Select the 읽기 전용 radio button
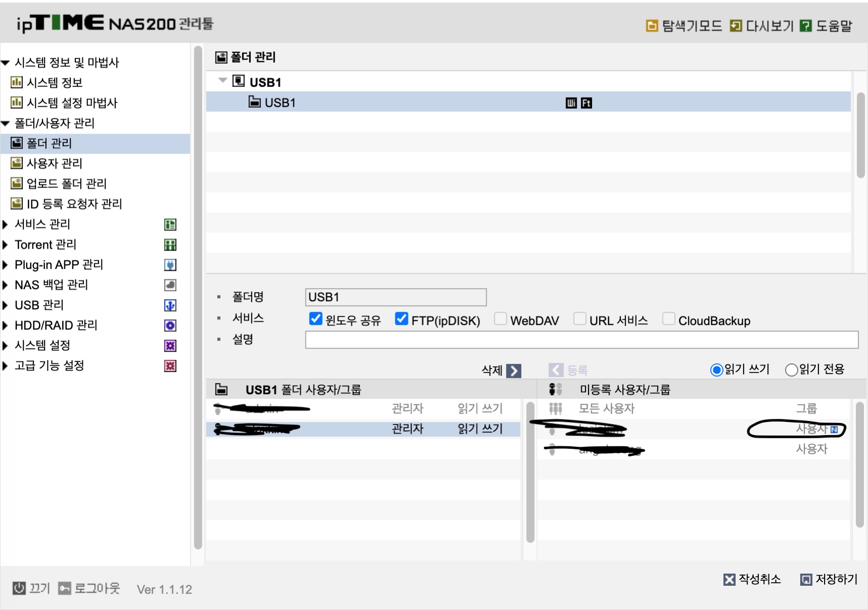The image size is (868, 610). tap(791, 370)
